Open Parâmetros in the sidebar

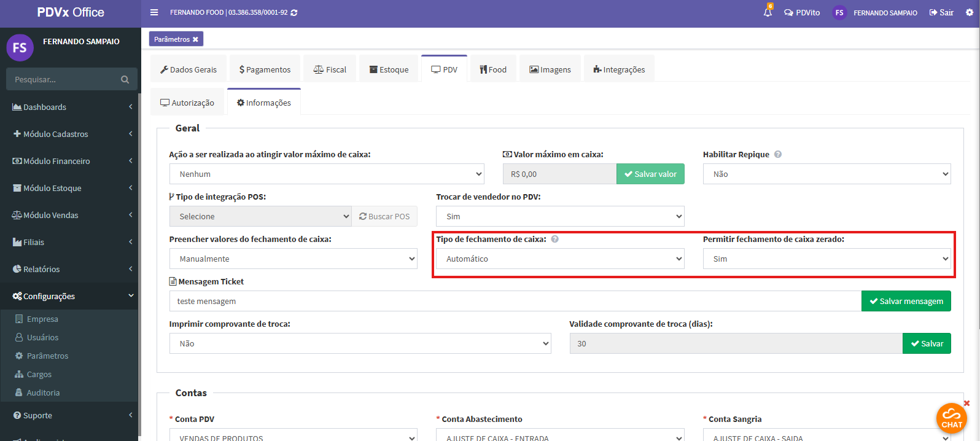(47, 356)
